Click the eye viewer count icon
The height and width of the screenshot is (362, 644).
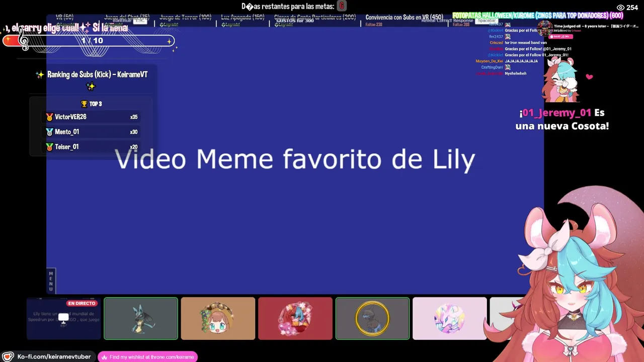point(620,8)
